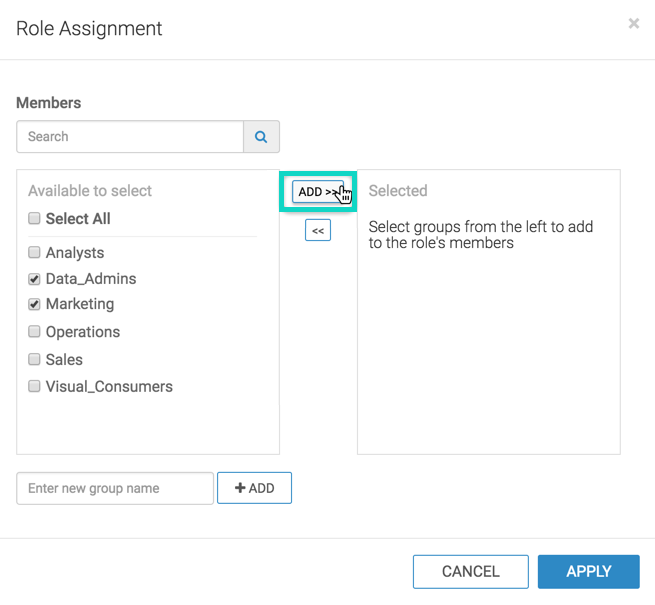
Task: Uncheck the Data_Admins checkbox
Action: coord(34,279)
